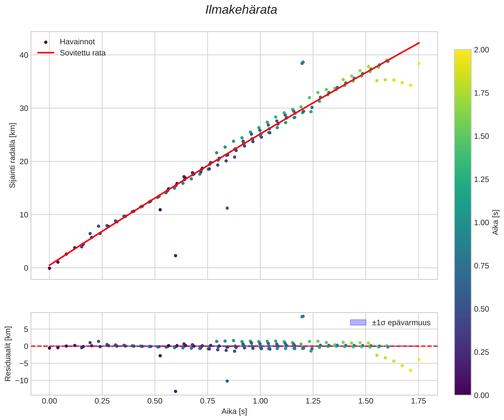504x420 pixels.
Task: Click the residual axis tick '−5'
Action: [x=24, y=364]
